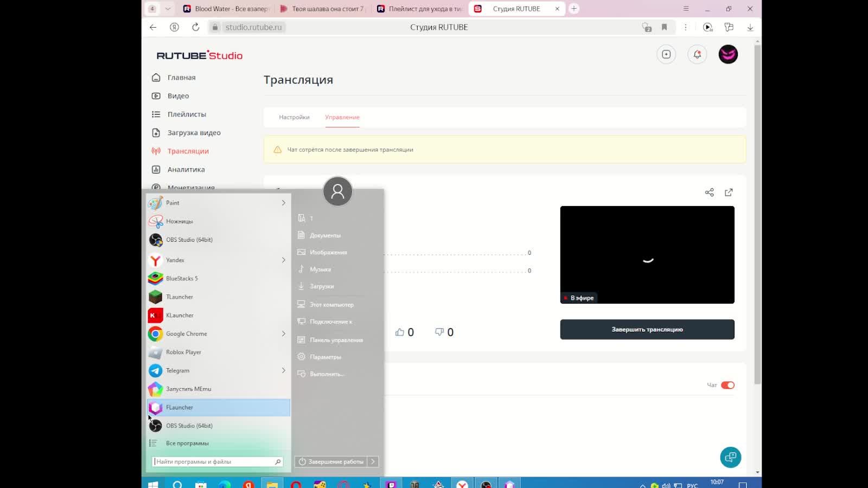
Task: Expand Google Chrome submenu arrow
Action: (283, 334)
